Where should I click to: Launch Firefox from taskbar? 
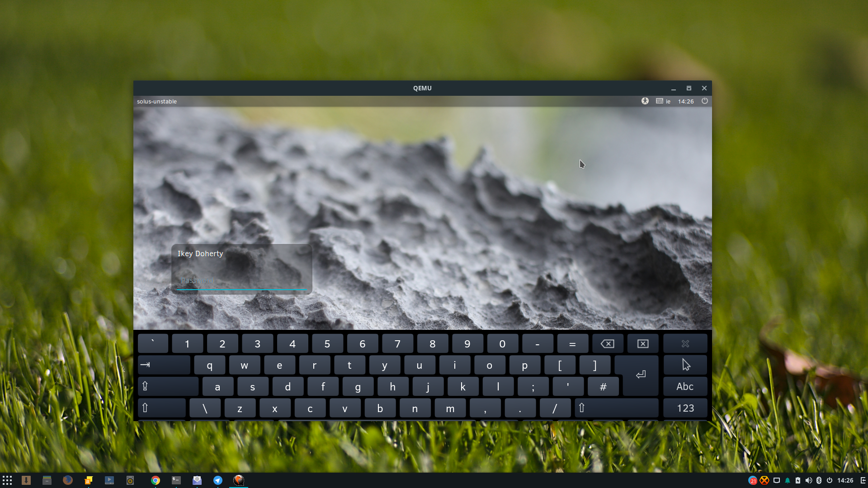tap(68, 480)
